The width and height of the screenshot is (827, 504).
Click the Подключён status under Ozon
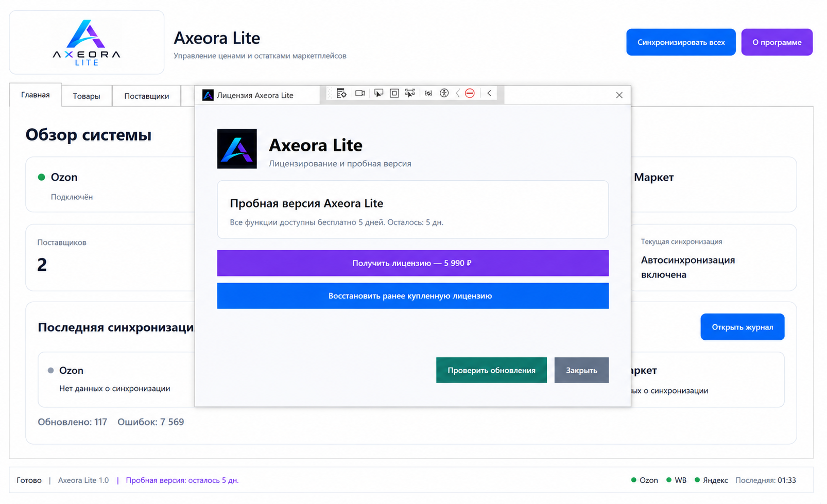click(x=72, y=197)
